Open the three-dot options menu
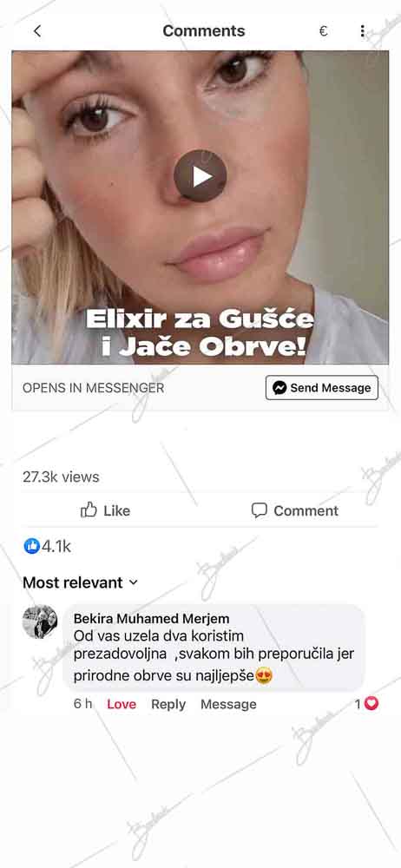The height and width of the screenshot is (868, 401). pyautogui.click(x=362, y=31)
